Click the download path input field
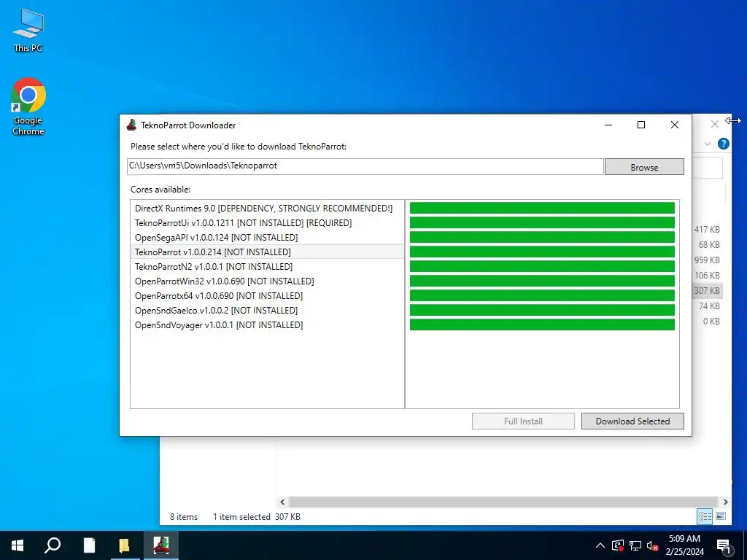This screenshot has width=747, height=560. [x=365, y=166]
